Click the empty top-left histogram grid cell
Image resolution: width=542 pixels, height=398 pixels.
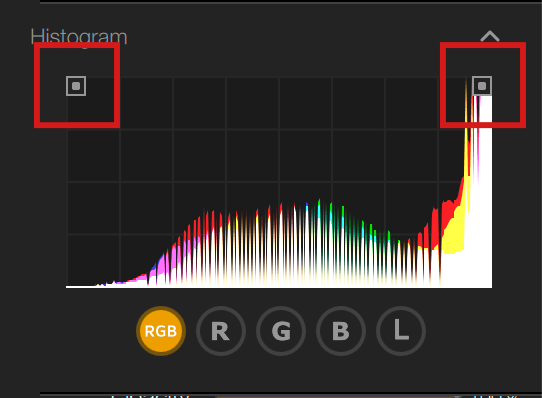coord(94,103)
